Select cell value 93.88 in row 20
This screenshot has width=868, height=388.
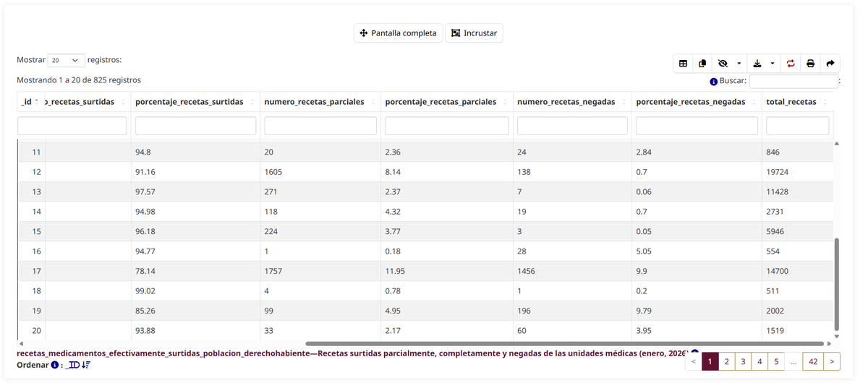pos(145,331)
